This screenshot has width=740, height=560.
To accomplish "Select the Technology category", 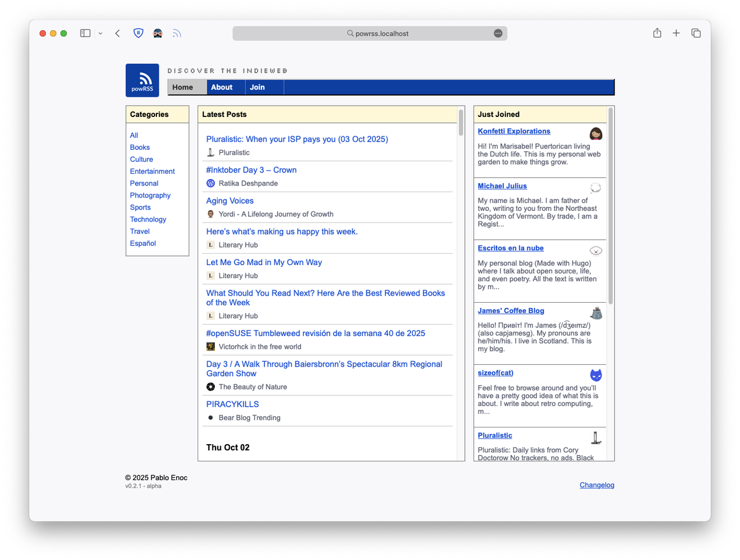I will 148,219.
